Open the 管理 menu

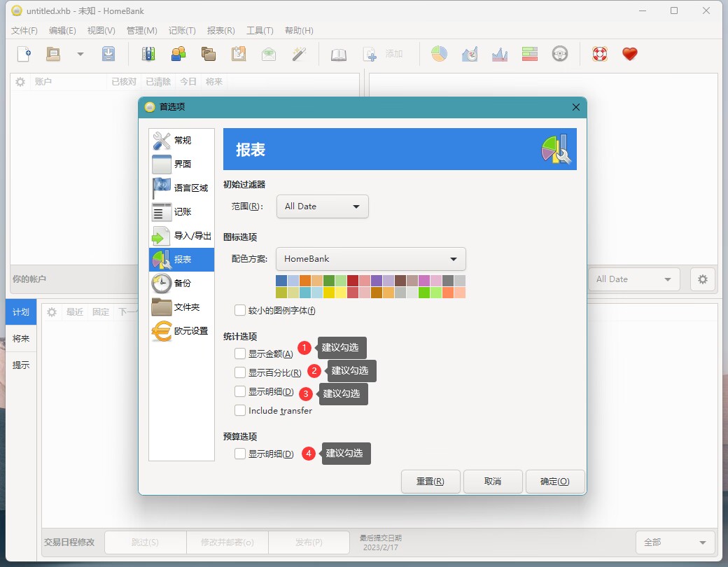(x=141, y=31)
